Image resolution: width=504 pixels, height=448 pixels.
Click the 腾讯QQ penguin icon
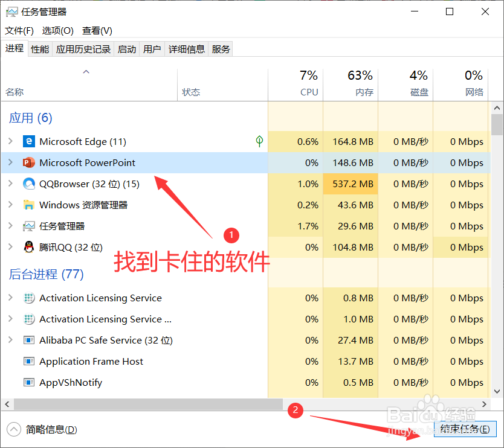click(x=29, y=247)
